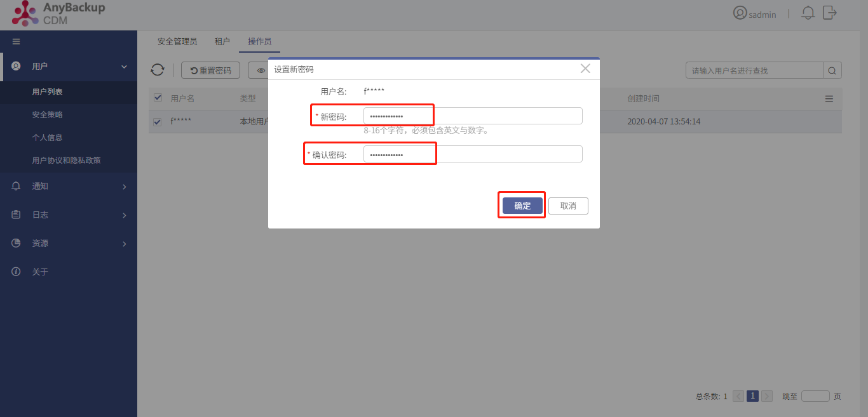Open 安全策略 in the sidebar
The image size is (868, 417).
point(48,115)
